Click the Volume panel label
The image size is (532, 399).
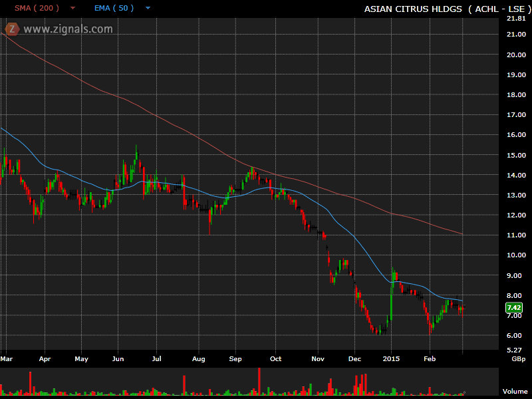point(514,392)
